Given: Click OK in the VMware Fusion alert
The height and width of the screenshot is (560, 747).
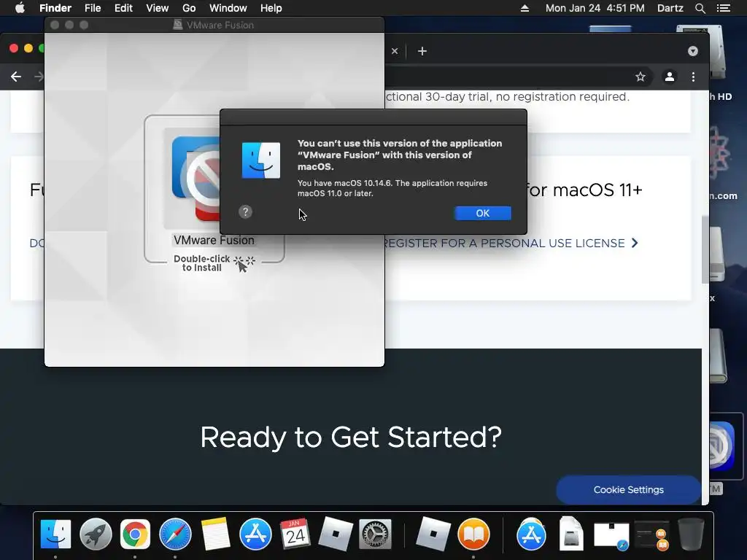Looking at the screenshot, I should (483, 214).
